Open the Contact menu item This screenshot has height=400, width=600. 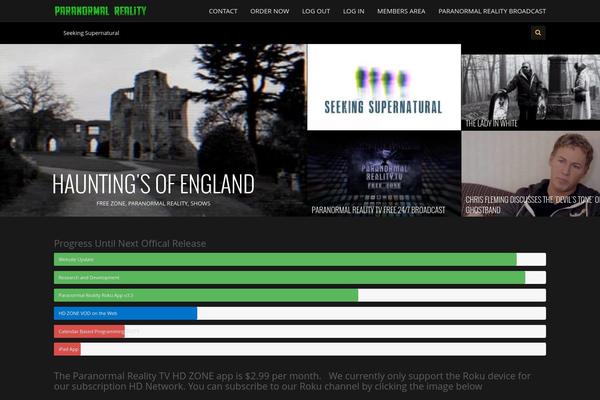pos(223,11)
